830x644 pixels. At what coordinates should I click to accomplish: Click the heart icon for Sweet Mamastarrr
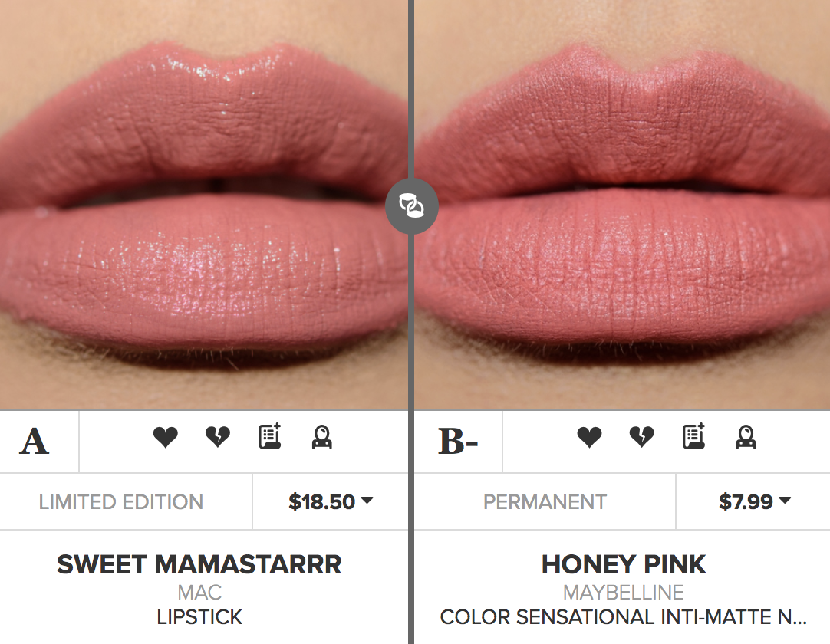click(x=165, y=437)
